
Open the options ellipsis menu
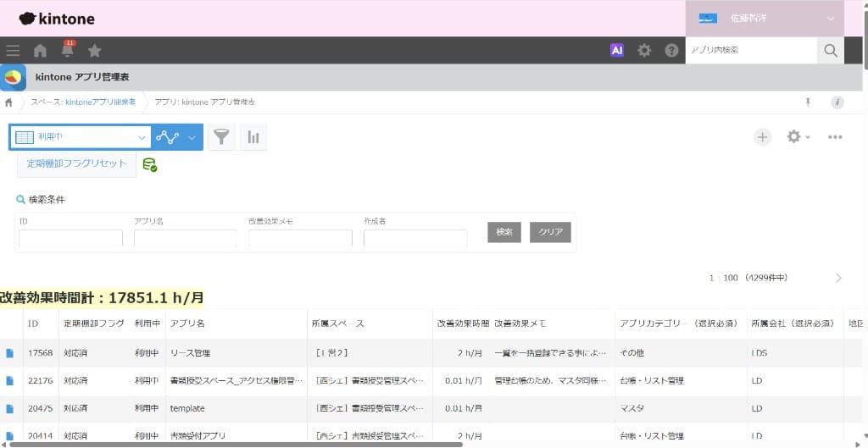click(835, 136)
